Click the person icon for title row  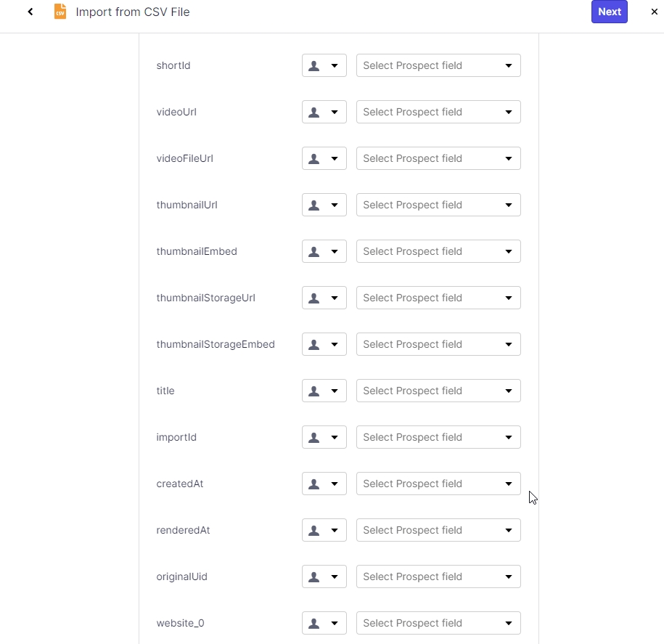coord(314,391)
